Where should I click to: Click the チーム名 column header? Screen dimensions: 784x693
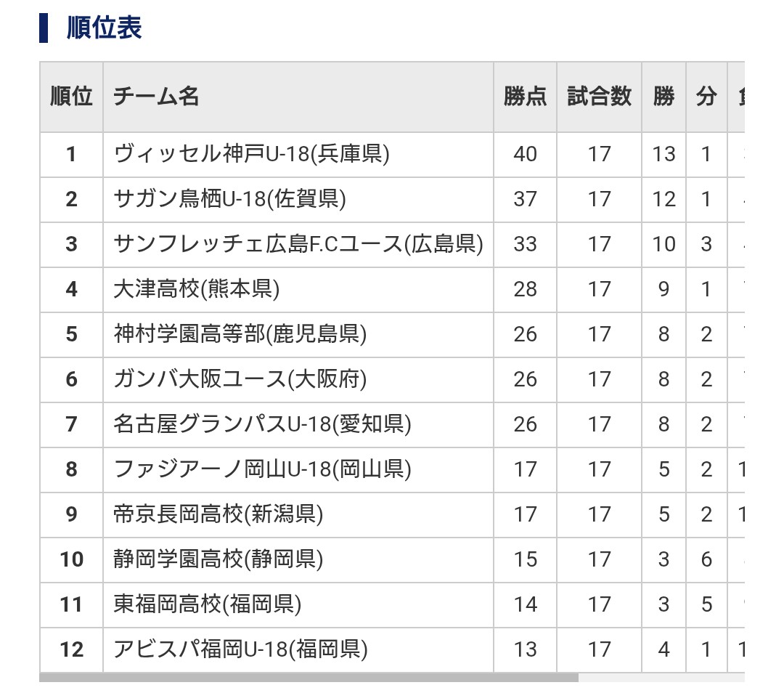click(156, 97)
